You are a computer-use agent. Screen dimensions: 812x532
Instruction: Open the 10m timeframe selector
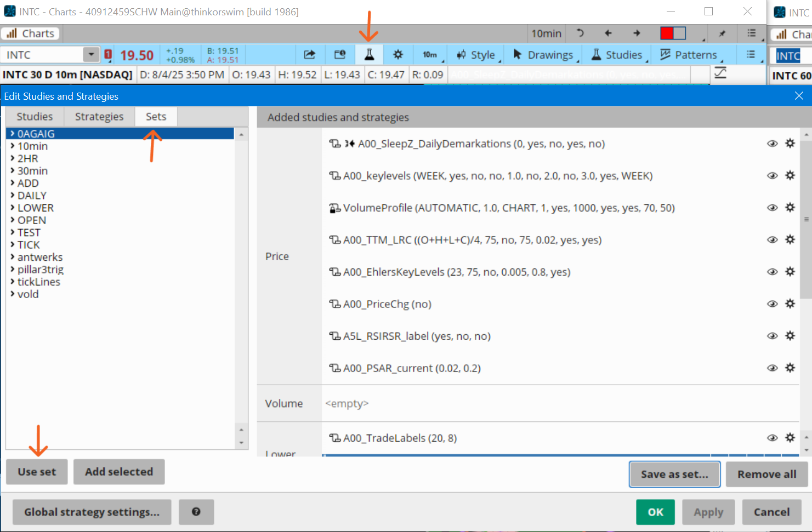pyautogui.click(x=431, y=55)
